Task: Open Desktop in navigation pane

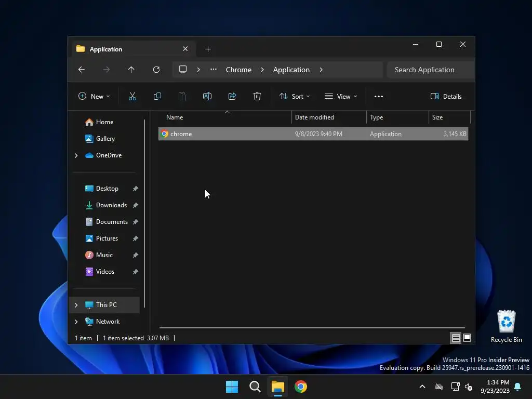Action: point(107,189)
